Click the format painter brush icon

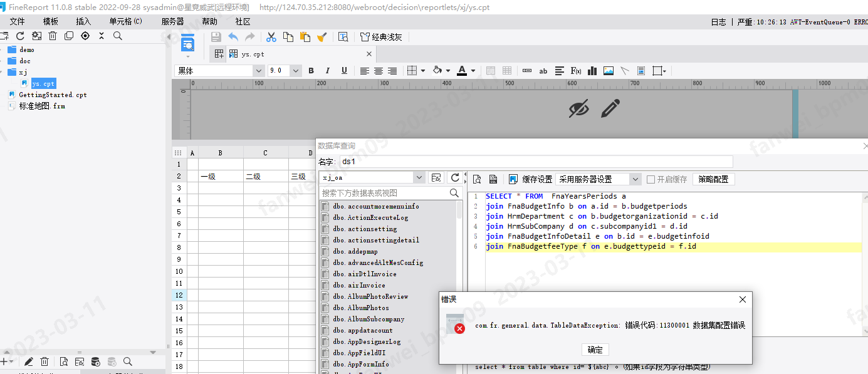point(322,37)
